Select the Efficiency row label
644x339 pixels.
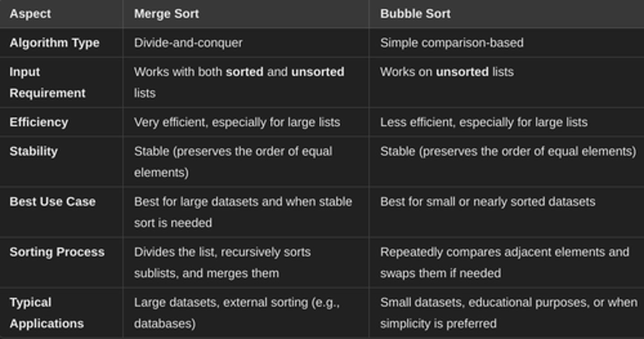39,122
